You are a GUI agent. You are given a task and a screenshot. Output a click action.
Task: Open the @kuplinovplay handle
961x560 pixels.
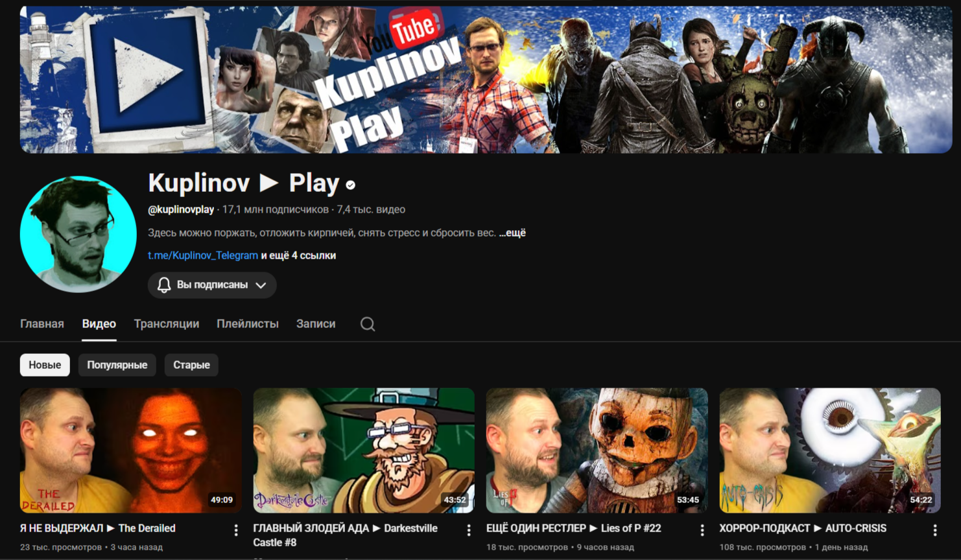coord(181,209)
